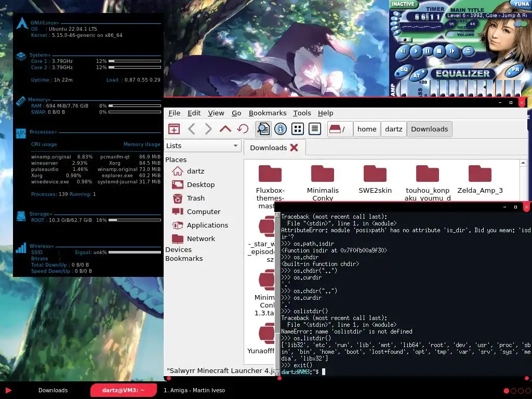532x399 pixels.
Task: Open the Go menu
Action: point(236,113)
